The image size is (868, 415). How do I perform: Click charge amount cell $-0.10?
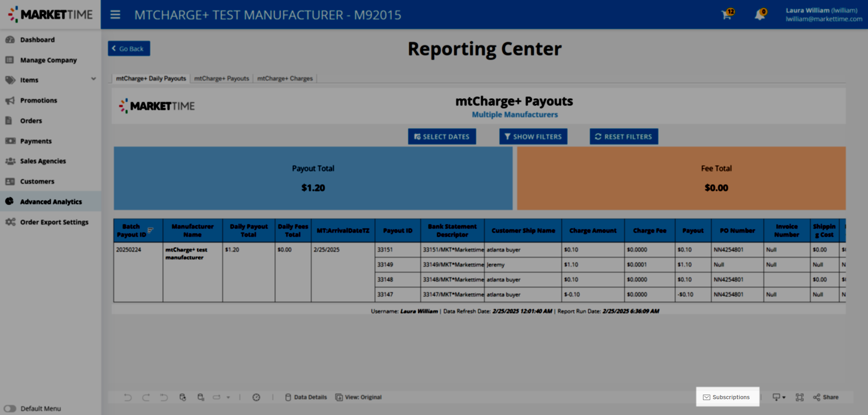pos(593,294)
